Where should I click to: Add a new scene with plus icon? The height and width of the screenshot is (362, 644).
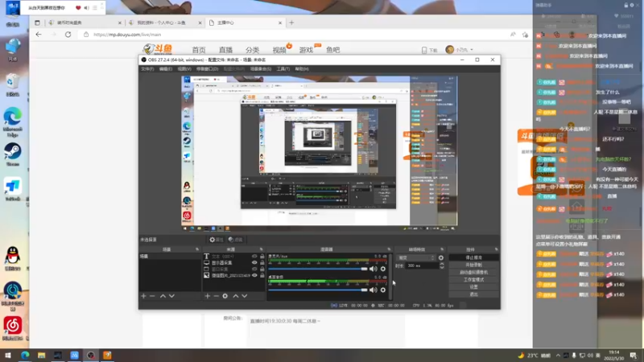(143, 296)
